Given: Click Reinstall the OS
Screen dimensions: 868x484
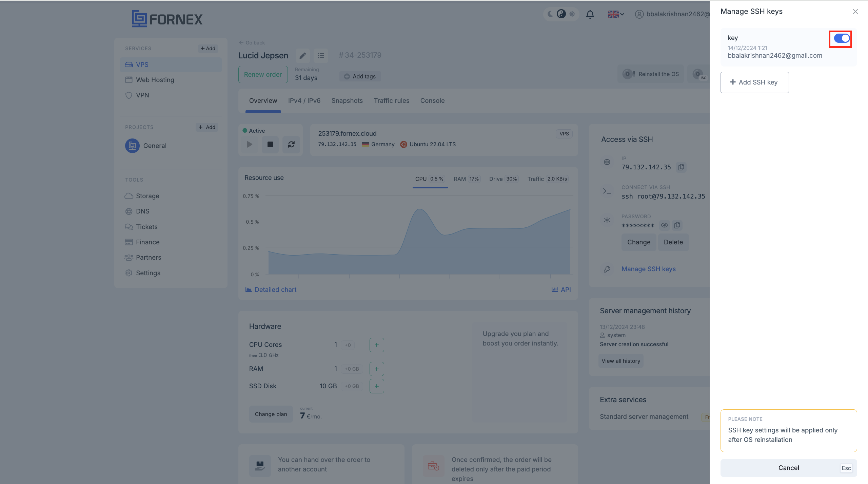Looking at the screenshot, I should [651, 74].
